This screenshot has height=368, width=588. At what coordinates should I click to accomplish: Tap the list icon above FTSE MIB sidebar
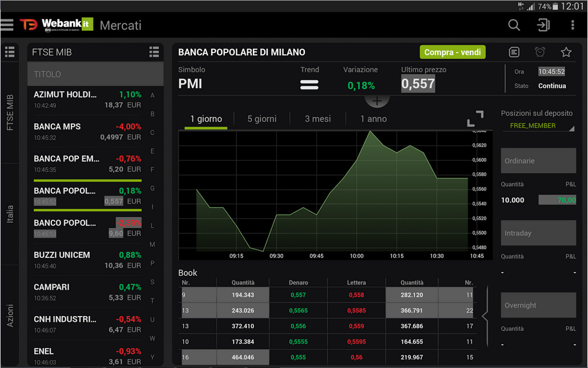tap(10, 52)
